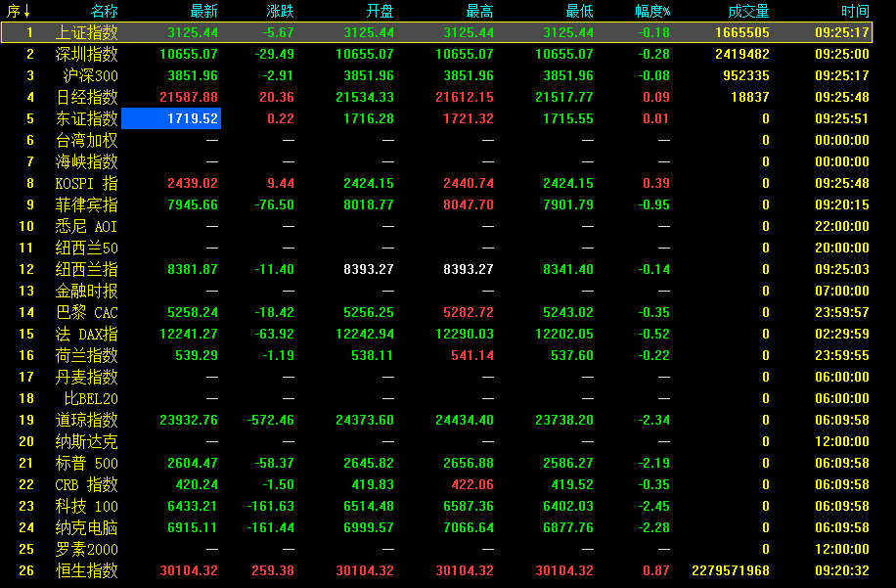Select the 沪深300 index row
896x588 pixels.
click(x=90, y=76)
